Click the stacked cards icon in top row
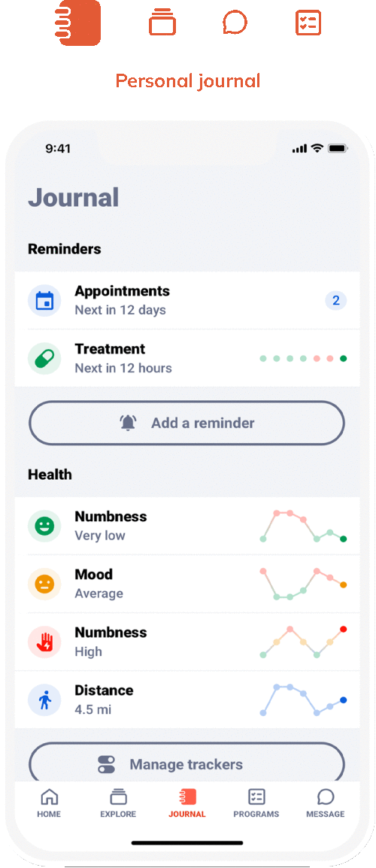Image resolution: width=376 pixels, height=868 pixels. [x=162, y=23]
